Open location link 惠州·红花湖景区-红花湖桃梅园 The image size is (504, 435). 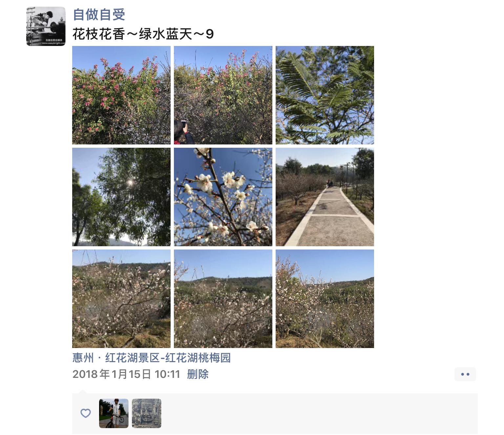pyautogui.click(x=152, y=358)
